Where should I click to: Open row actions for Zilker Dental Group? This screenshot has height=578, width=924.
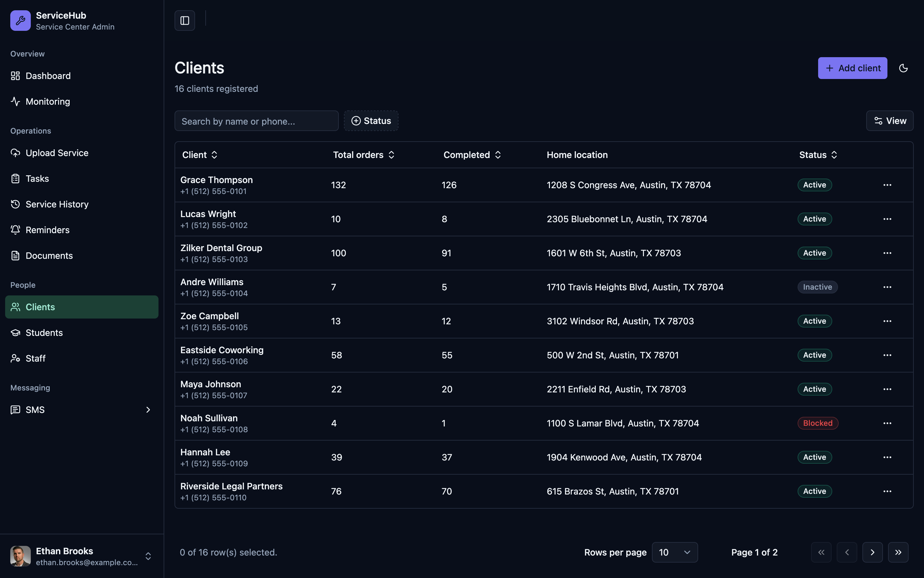click(887, 253)
